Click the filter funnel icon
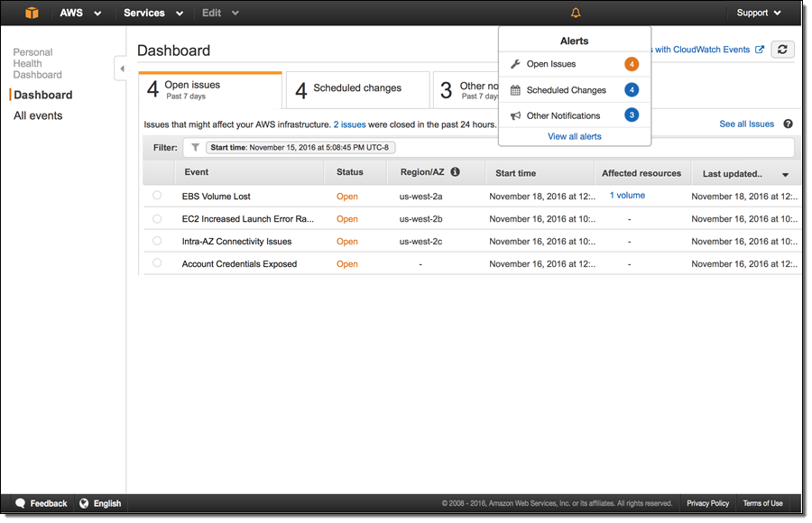This screenshot has width=812, height=523. tap(195, 148)
